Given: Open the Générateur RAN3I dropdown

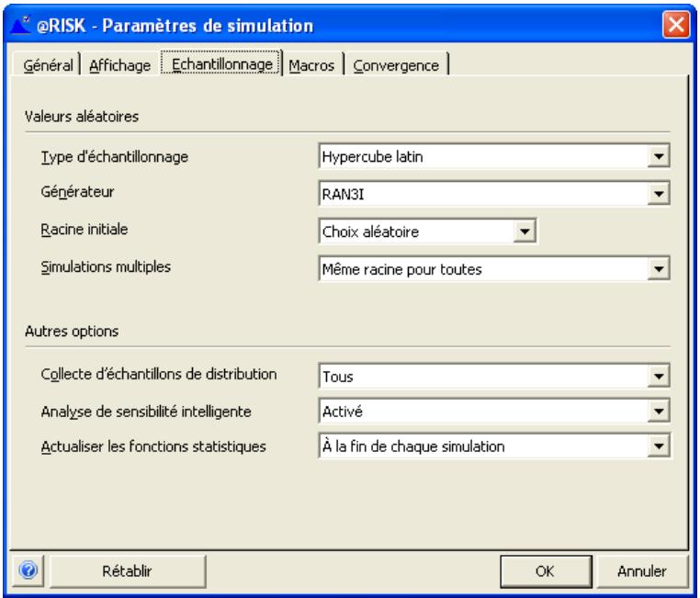Looking at the screenshot, I should point(660,194).
